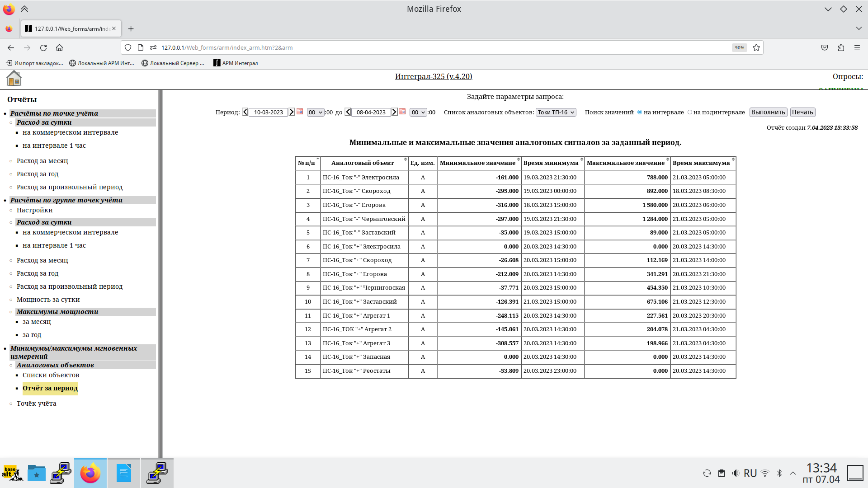Viewport: 868px width, 488px height.
Task: Go to previous day for start date
Action: (x=245, y=112)
